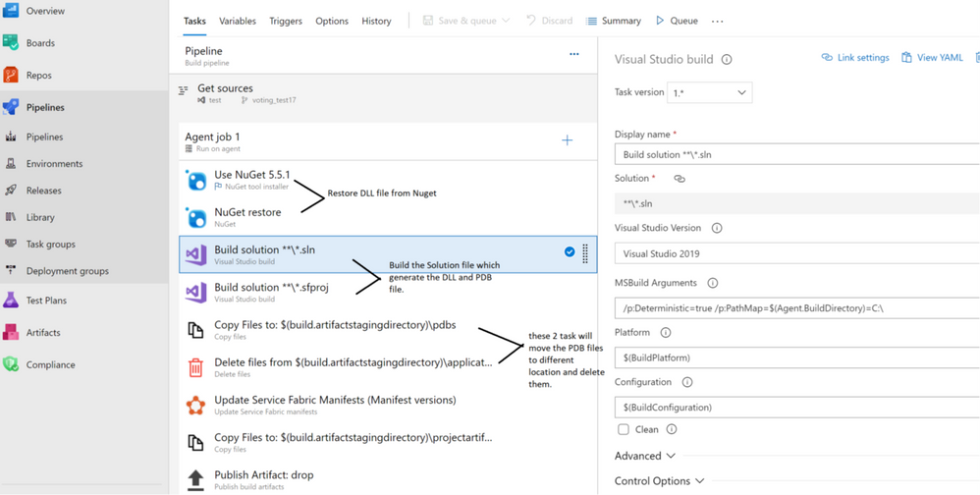
Task: Expand the Advanced section
Action: (x=645, y=456)
